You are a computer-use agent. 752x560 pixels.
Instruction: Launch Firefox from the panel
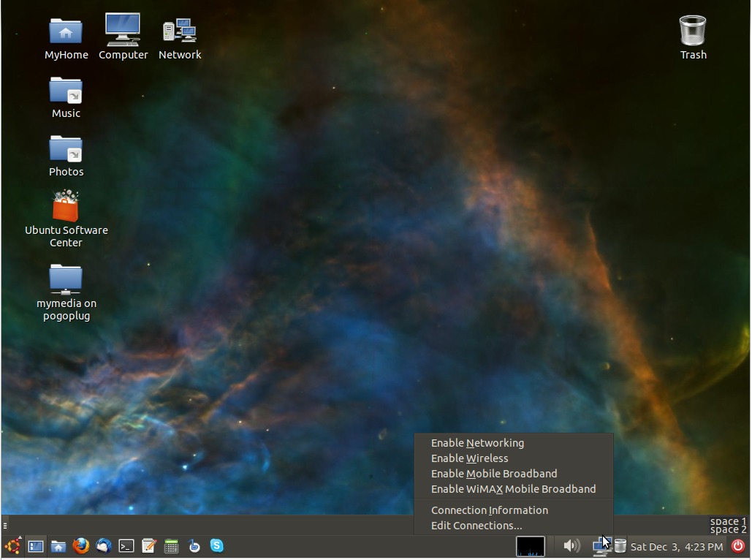click(80, 545)
